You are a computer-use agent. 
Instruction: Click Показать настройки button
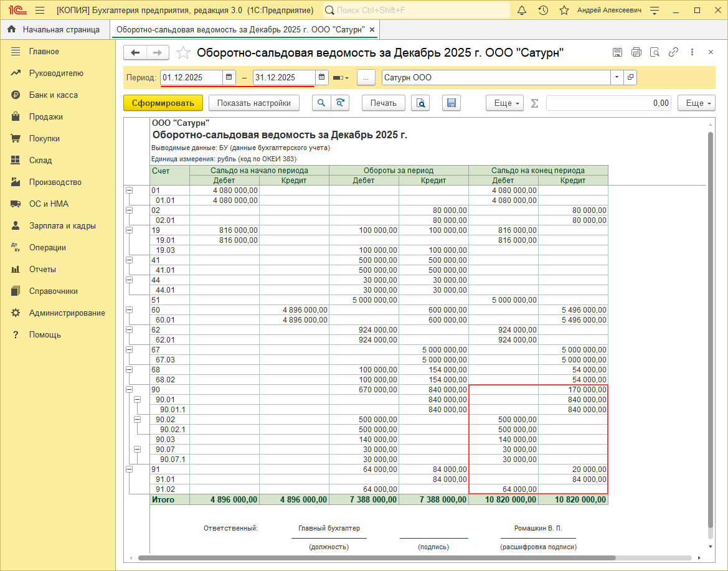click(253, 103)
